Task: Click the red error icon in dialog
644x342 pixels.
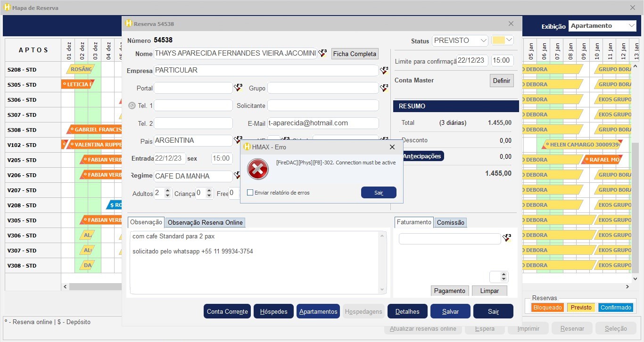Action: coord(258,170)
